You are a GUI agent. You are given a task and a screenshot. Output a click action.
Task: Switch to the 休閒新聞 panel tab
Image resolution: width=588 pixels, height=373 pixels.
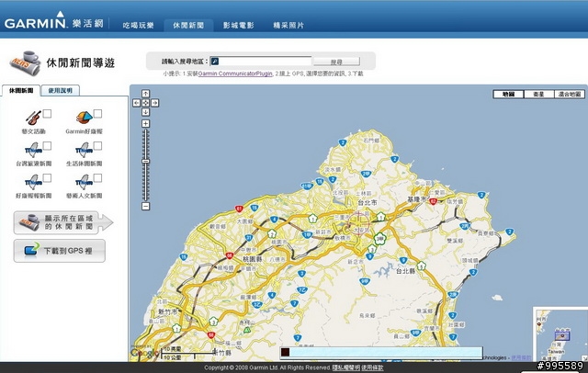[x=21, y=91]
